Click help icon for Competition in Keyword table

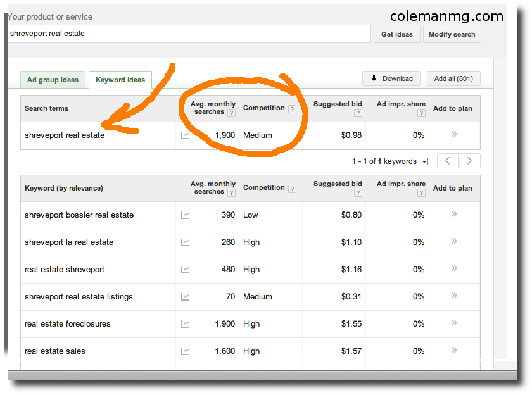click(292, 189)
